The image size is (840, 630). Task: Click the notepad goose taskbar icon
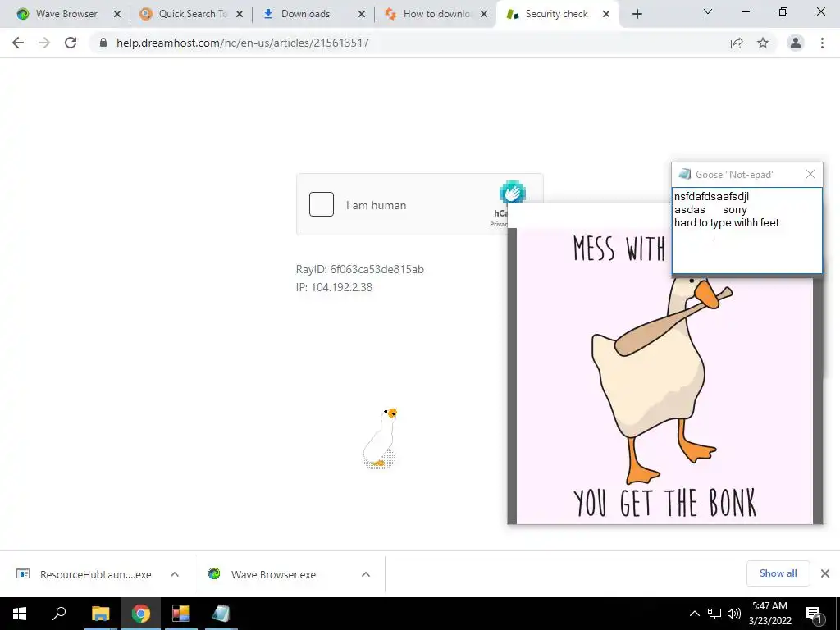[221, 614]
